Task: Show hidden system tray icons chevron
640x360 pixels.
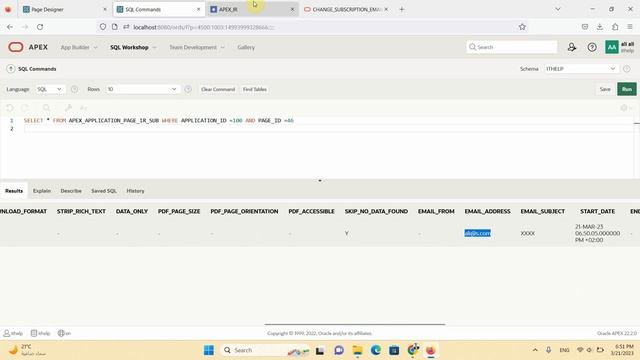Action: coord(535,350)
